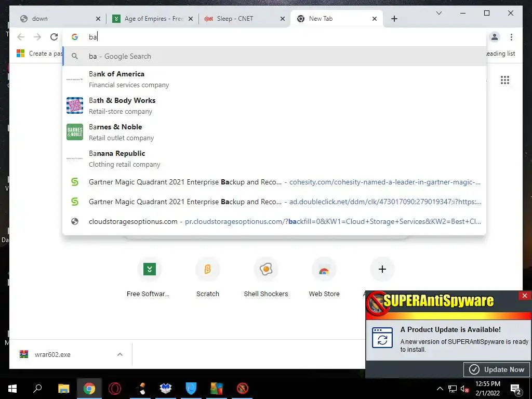Open the ad.doubleclick.net Gartner suggestion
Screen dimensions: 532x399
tap(274, 202)
